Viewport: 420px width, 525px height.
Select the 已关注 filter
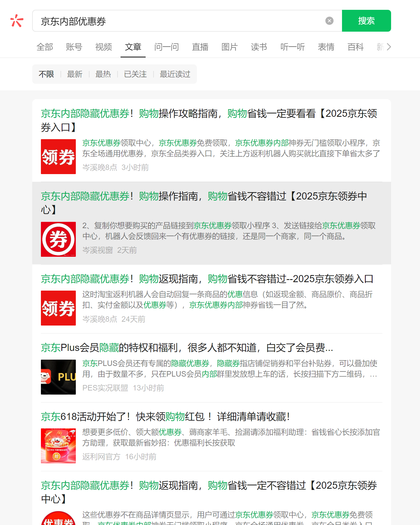135,74
